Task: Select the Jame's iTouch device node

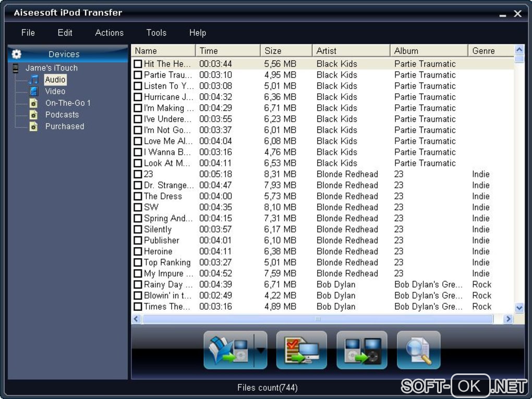Action: (x=52, y=68)
